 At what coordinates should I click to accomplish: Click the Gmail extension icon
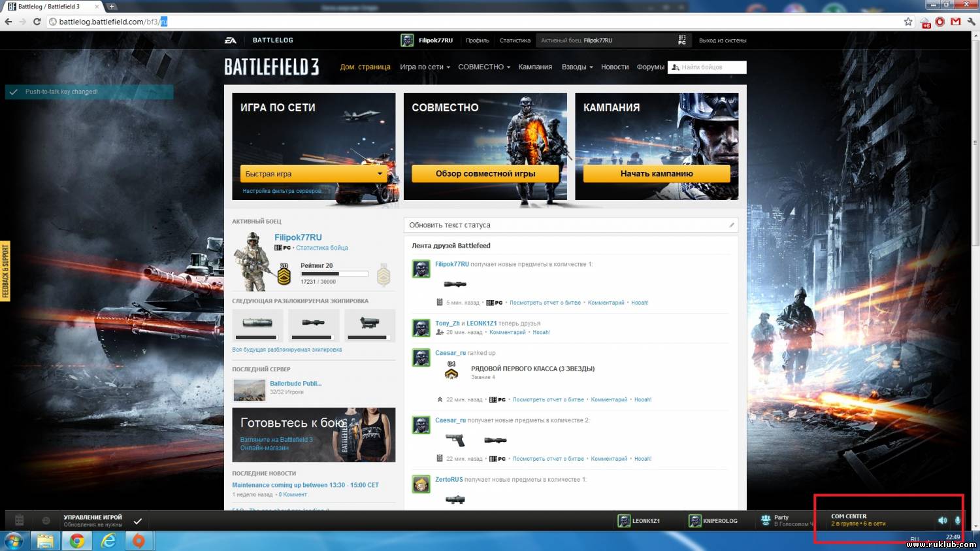pyautogui.click(x=956, y=22)
